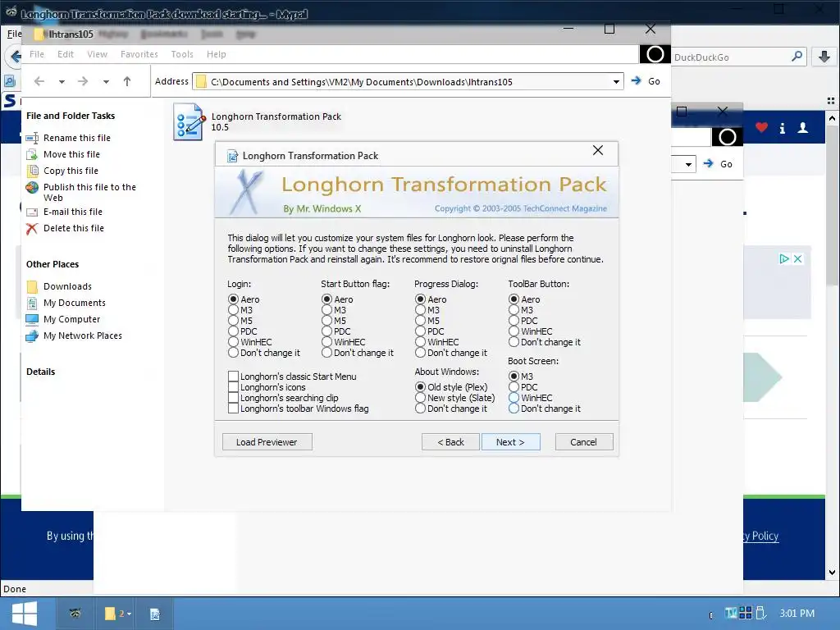This screenshot has width=840, height=630.
Task: Enable Longhorn's classic Start Menu checkbox
Action: point(233,376)
